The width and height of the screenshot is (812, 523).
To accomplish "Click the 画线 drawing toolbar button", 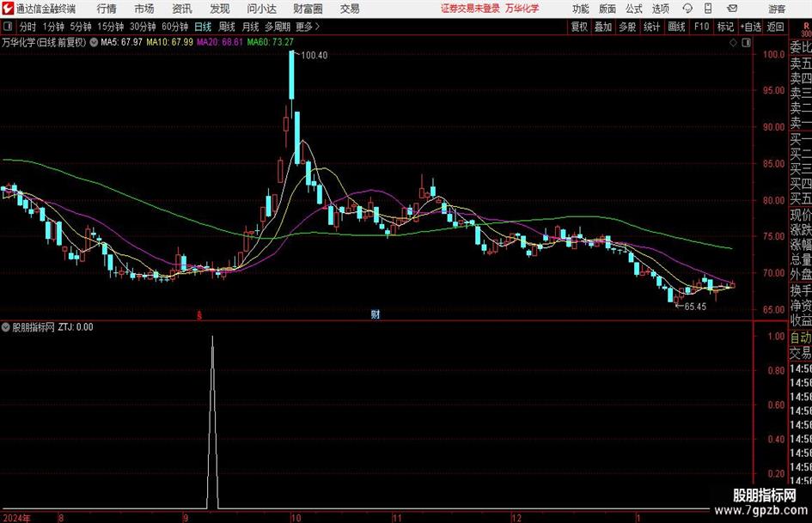I will (x=676, y=27).
